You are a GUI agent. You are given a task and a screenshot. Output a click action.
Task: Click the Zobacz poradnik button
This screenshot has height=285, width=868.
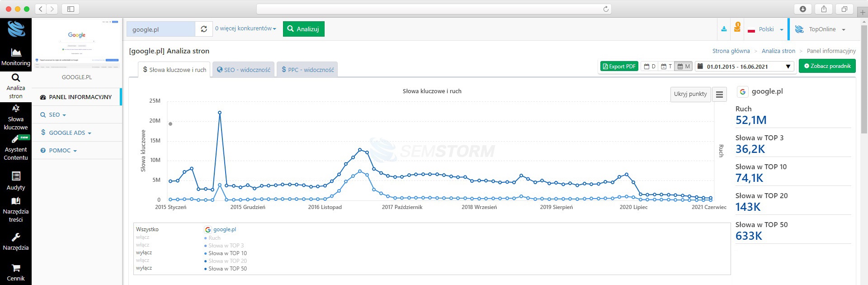click(827, 66)
